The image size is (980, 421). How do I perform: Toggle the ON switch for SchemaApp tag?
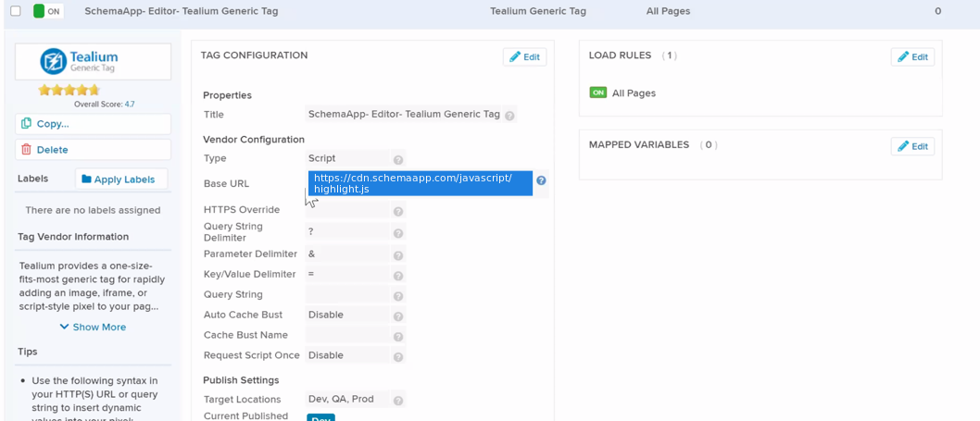point(48,11)
